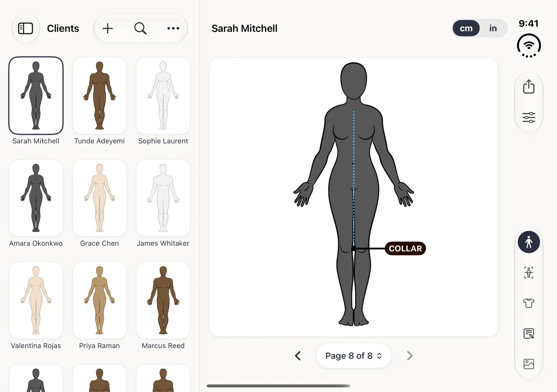Open Marcus Reed client figure
Screen dimensions: 557x392
[163, 300]
